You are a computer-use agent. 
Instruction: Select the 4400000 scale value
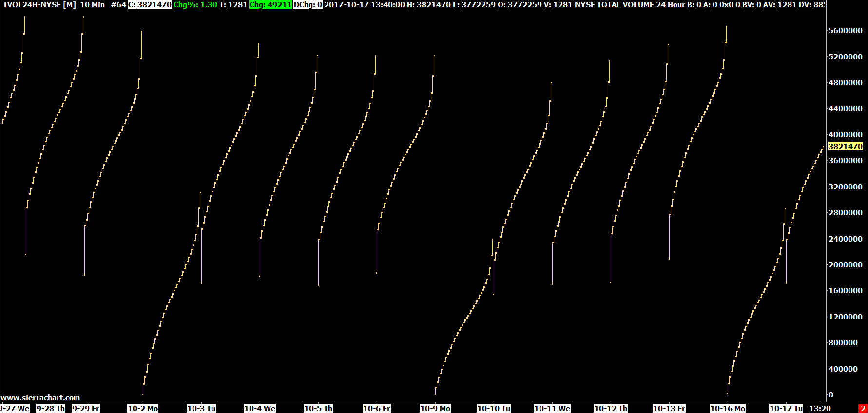pos(846,108)
